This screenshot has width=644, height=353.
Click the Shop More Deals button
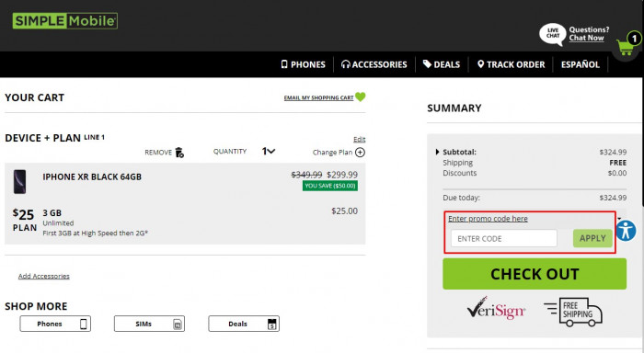[244, 324]
